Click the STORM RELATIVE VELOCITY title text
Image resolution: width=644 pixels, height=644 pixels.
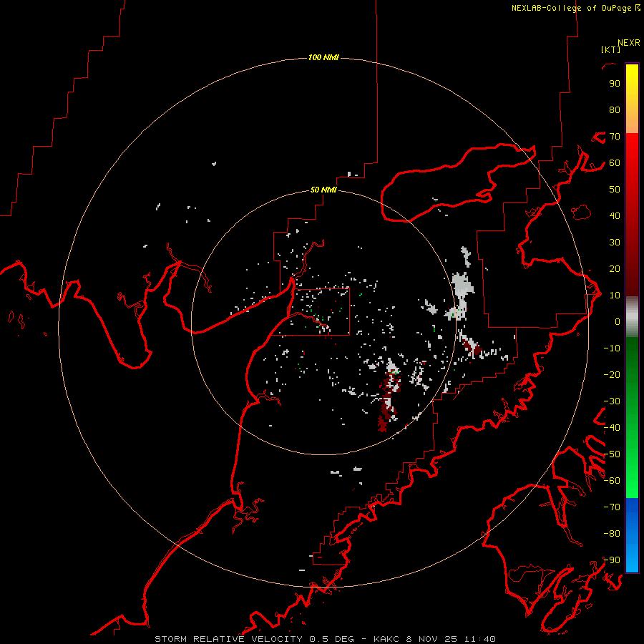pos(228,639)
